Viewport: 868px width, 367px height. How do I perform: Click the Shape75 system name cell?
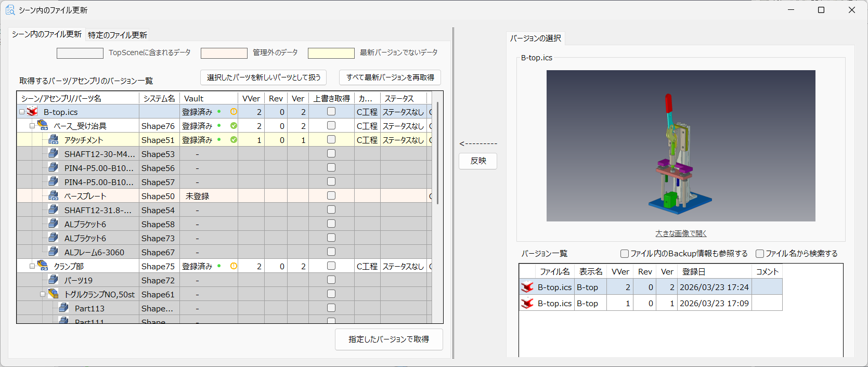tap(159, 266)
